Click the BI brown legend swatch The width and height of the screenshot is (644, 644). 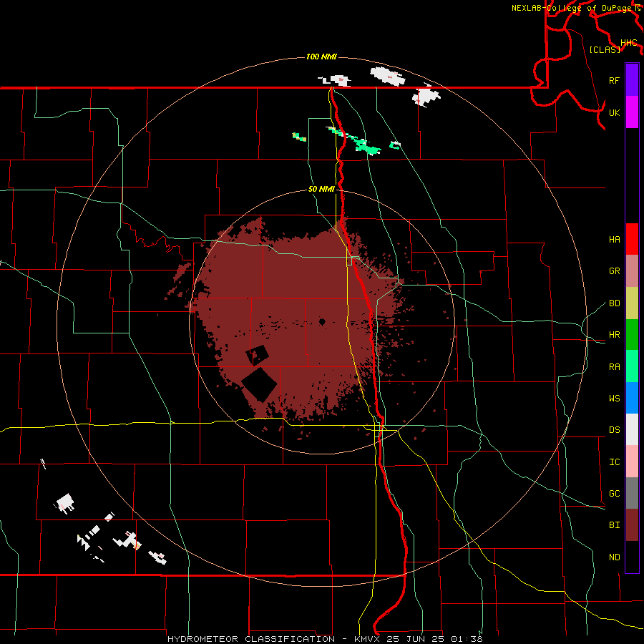pos(632,525)
